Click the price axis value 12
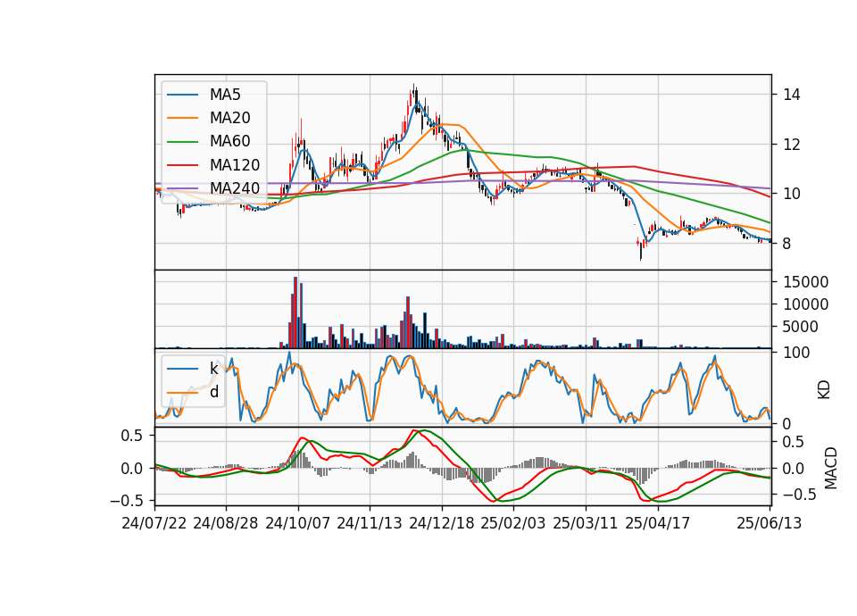 pyautogui.click(x=792, y=145)
